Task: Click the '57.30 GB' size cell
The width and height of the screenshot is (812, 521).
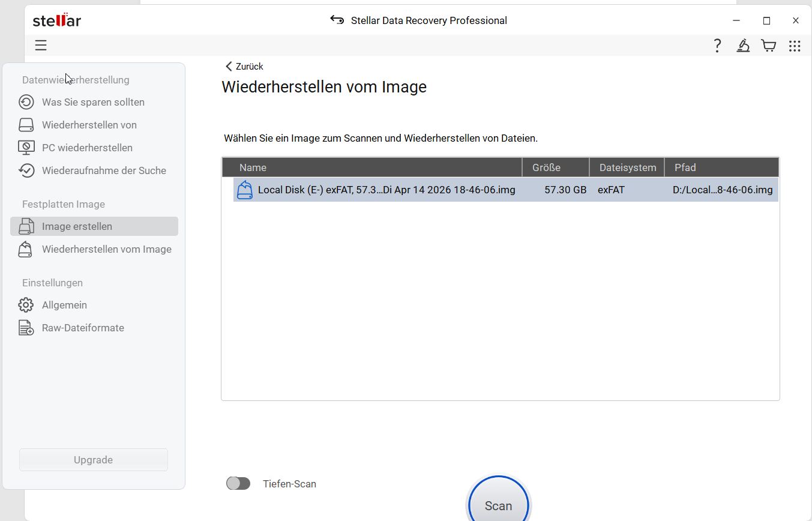Action: click(565, 190)
